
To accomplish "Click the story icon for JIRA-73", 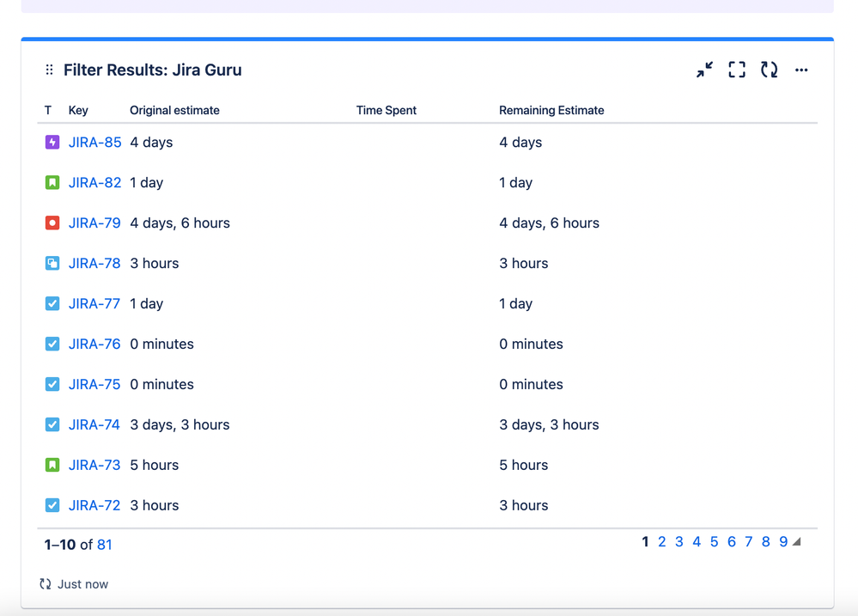I will point(52,465).
